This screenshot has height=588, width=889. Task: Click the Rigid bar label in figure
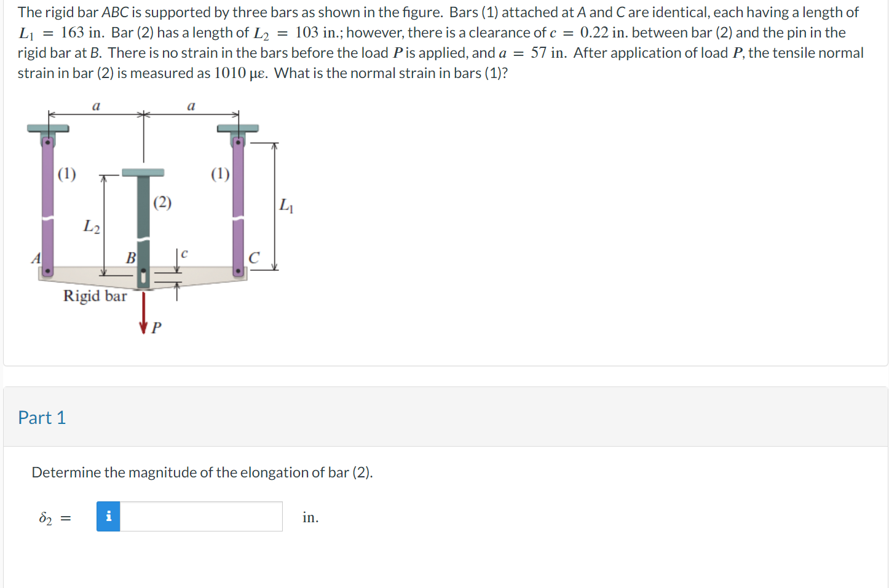(95, 297)
